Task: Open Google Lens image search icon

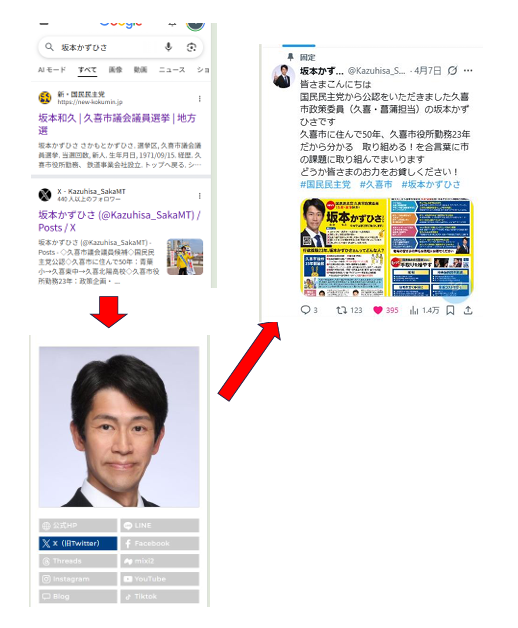Action: coord(191,47)
